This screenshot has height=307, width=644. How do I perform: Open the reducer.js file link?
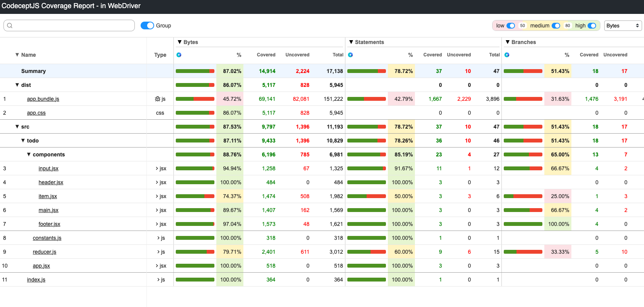[x=44, y=252]
